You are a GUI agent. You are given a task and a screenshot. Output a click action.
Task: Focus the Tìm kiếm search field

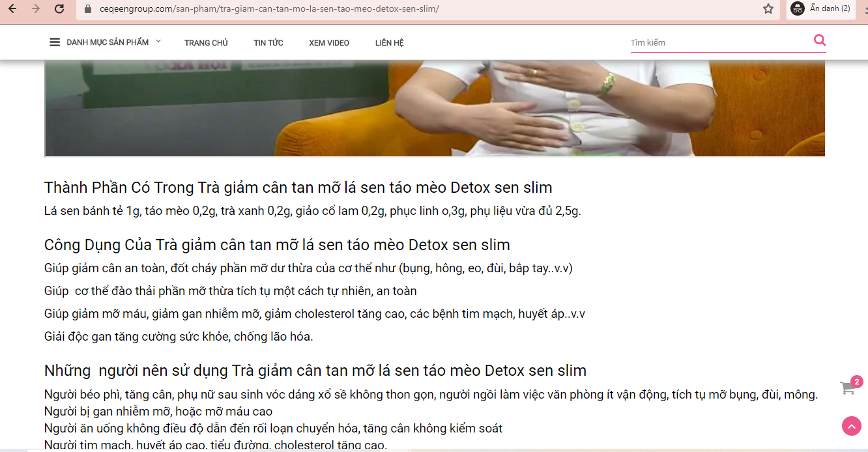pyautogui.click(x=717, y=43)
